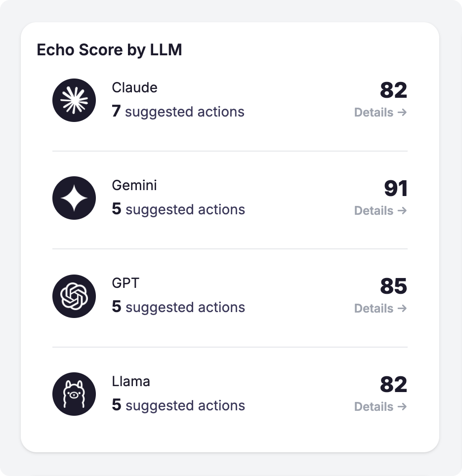Select the Echo Score by LLM heading
Image resolution: width=462 pixels, height=476 pixels.
pos(109,49)
